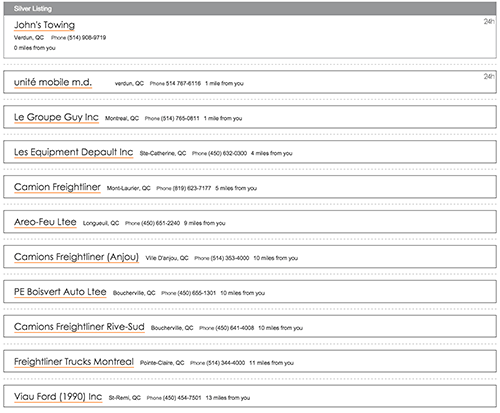This screenshot has height=413, width=500.
Task: Click 'Pointe-Claire, QC' location text
Action: [162, 363]
